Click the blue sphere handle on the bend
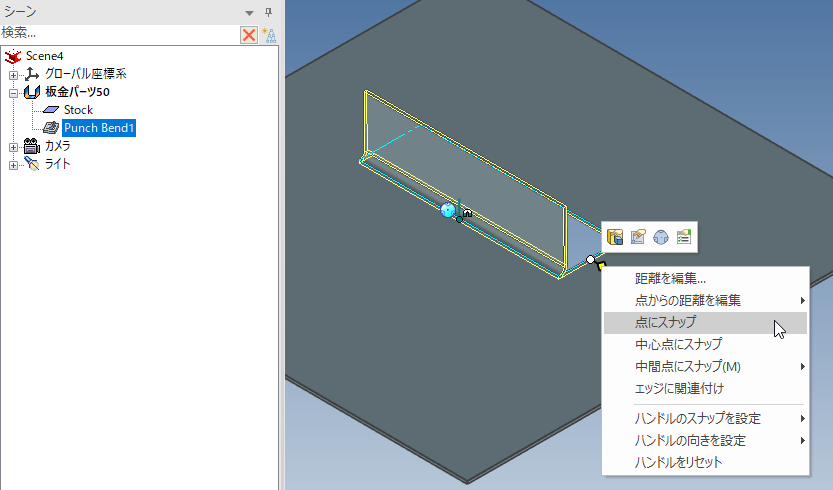Image resolution: width=833 pixels, height=490 pixels. click(448, 210)
